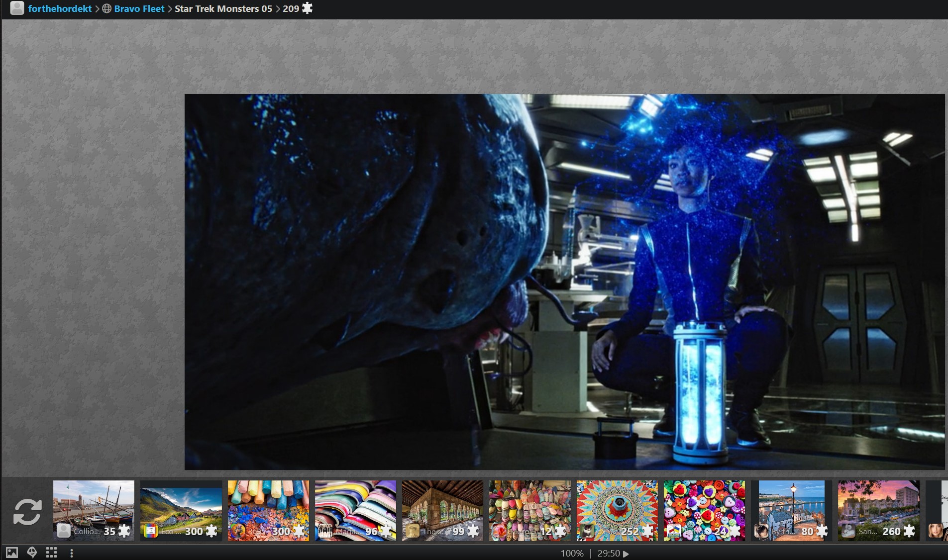
Task: Click the puzzle piece icon beside 80
Action: click(x=822, y=531)
